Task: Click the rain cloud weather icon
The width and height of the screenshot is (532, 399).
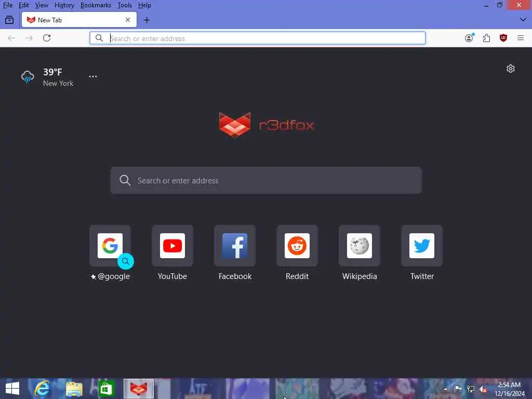Action: click(28, 77)
